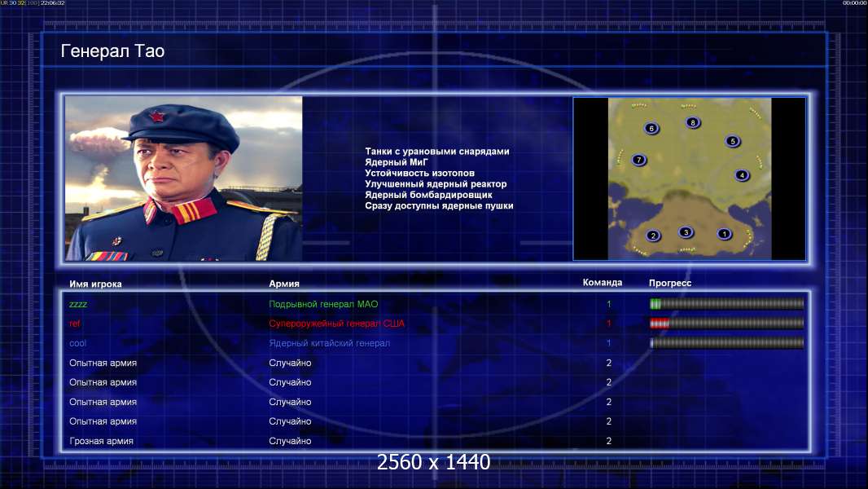Click 'Подрывной генерал МАО' army entry
The width and height of the screenshot is (868, 489).
click(323, 304)
